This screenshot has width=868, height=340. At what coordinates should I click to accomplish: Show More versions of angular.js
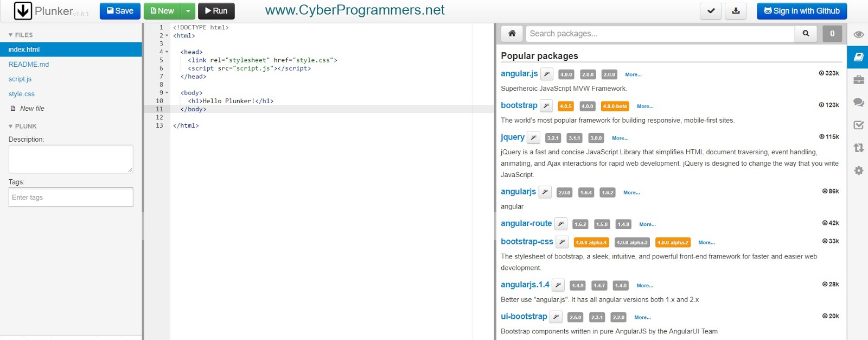pos(633,75)
